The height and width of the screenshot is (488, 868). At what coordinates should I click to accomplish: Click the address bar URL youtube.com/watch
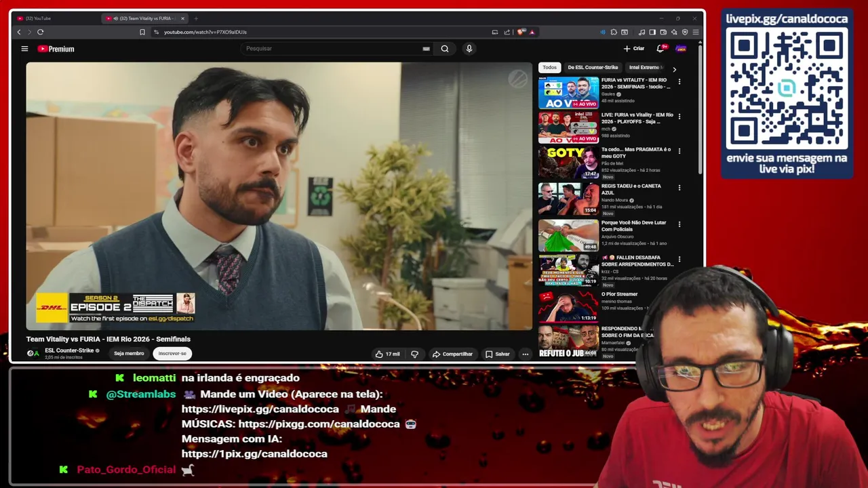205,32
